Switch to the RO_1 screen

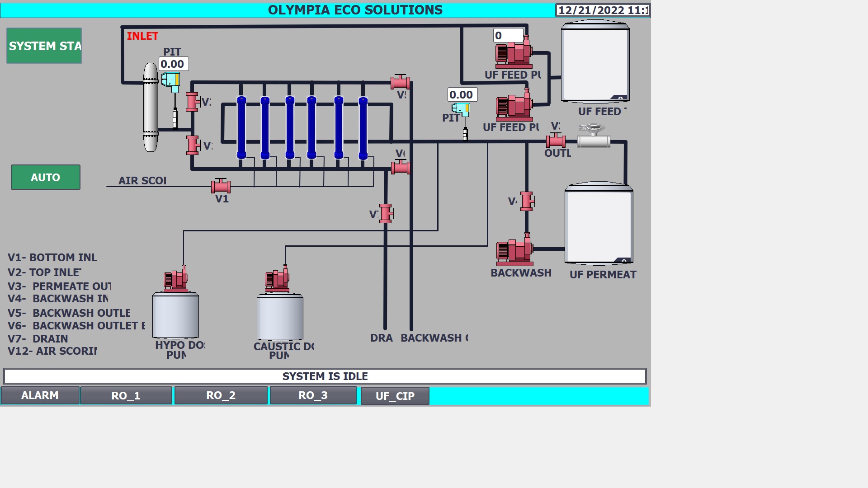click(126, 396)
